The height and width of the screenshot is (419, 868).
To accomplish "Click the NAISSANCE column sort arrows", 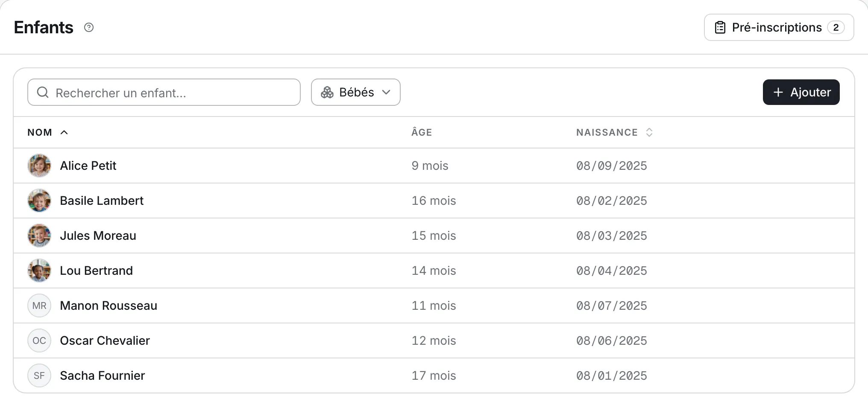I will click(x=649, y=132).
